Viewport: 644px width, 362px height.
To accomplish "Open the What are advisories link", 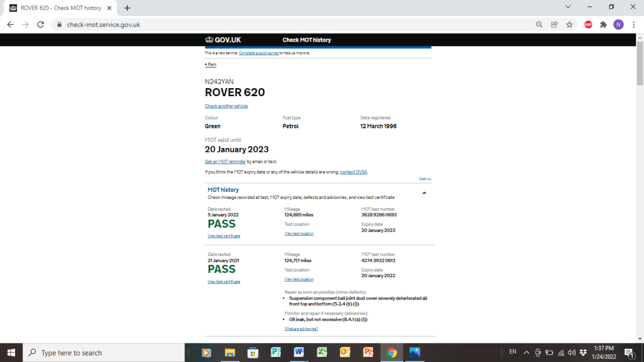I will (x=301, y=329).
